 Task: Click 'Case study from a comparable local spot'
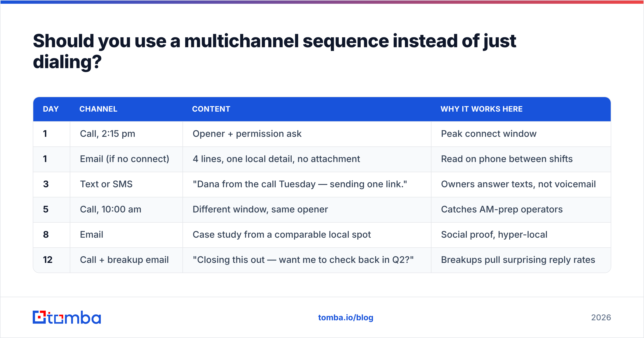tap(282, 234)
